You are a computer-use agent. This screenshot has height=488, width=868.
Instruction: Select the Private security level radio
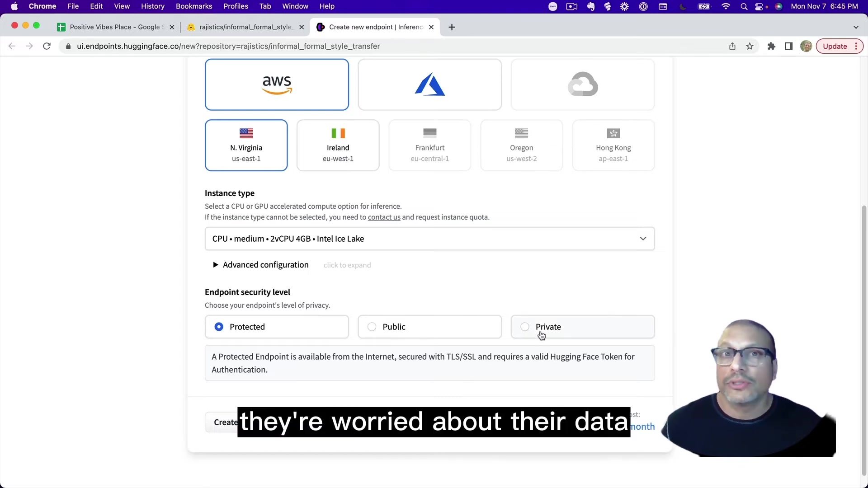click(x=525, y=327)
